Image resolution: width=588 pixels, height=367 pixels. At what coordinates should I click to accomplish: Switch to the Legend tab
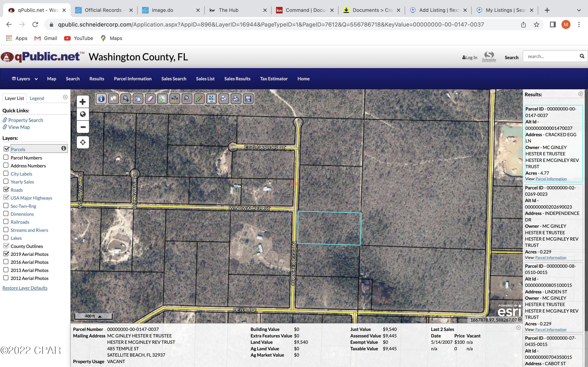tap(37, 98)
